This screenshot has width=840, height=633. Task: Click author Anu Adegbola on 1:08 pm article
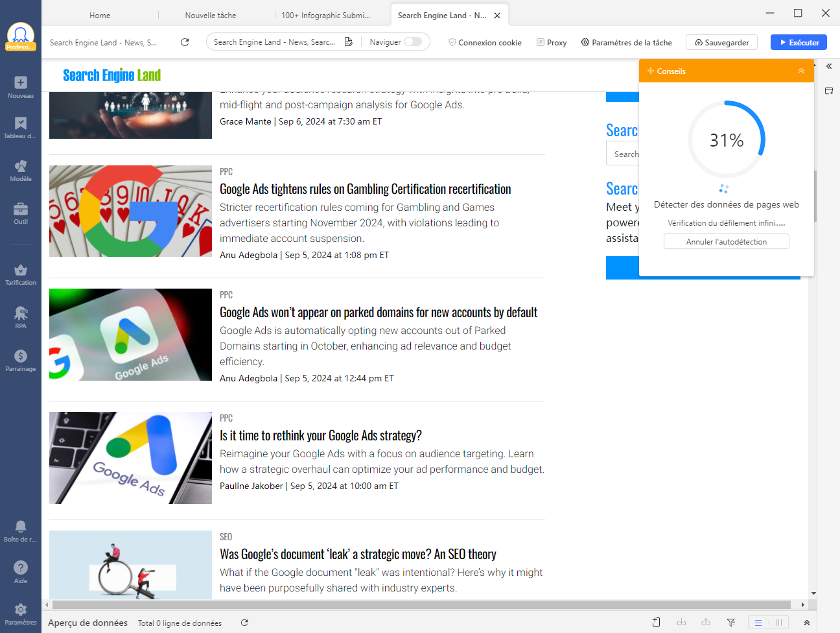pyautogui.click(x=248, y=255)
